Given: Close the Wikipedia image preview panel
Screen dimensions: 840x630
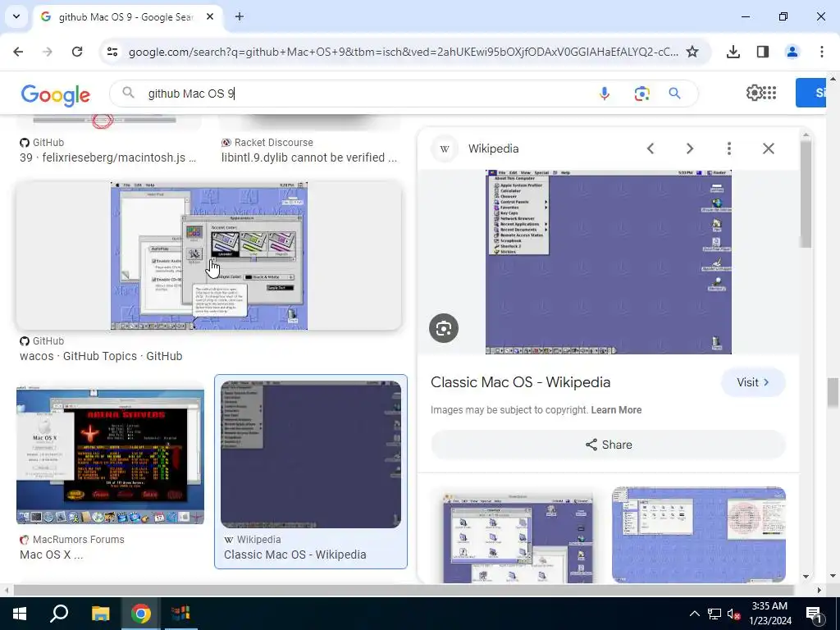Looking at the screenshot, I should coord(768,148).
